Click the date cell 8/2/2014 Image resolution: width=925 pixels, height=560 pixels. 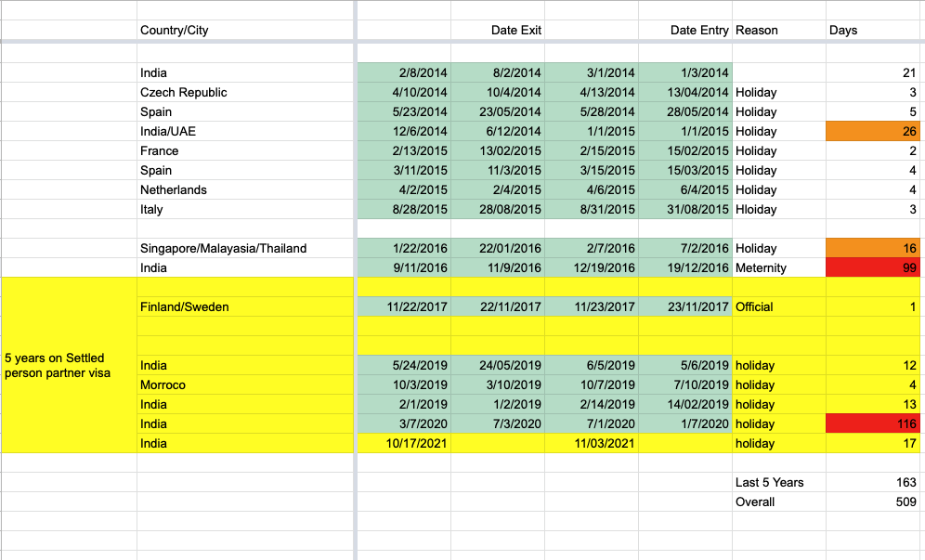[x=498, y=72]
